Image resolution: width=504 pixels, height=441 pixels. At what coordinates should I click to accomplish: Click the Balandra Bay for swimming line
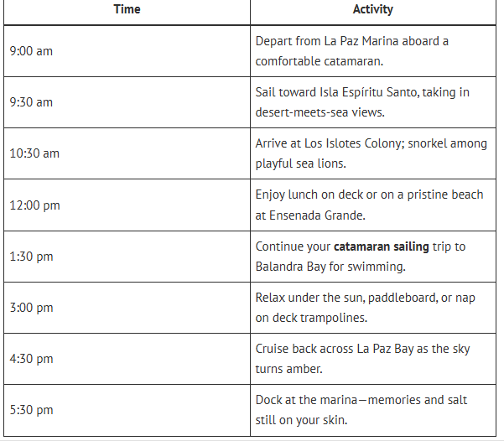tap(330, 267)
